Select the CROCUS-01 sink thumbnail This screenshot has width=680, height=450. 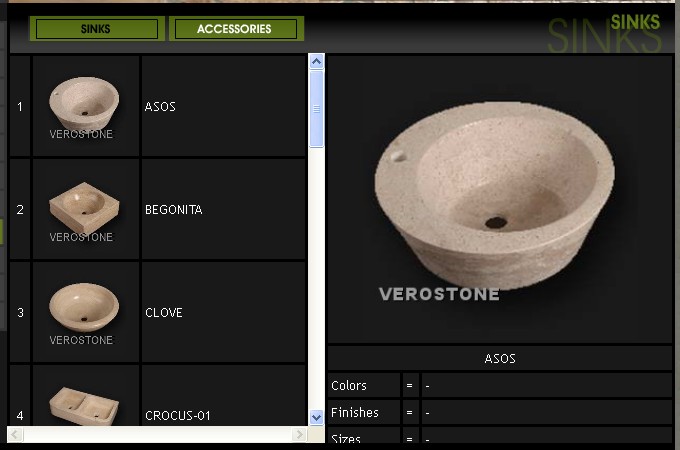point(85,395)
